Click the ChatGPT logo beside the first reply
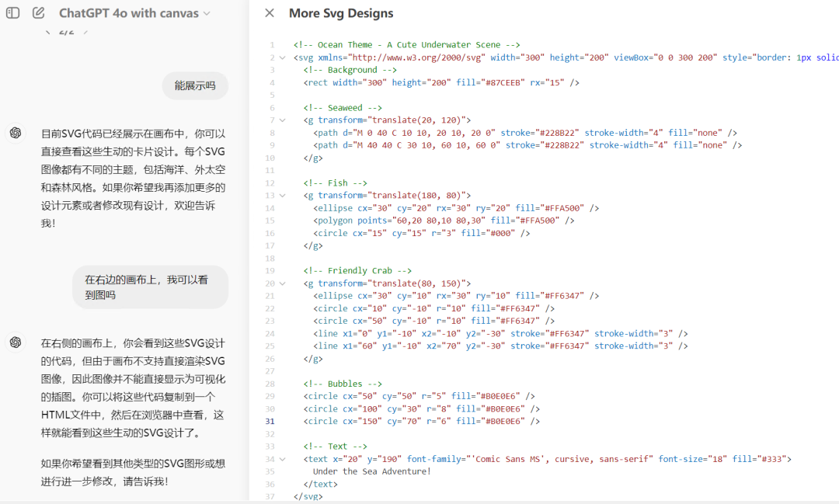This screenshot has height=504, width=839. click(16, 133)
